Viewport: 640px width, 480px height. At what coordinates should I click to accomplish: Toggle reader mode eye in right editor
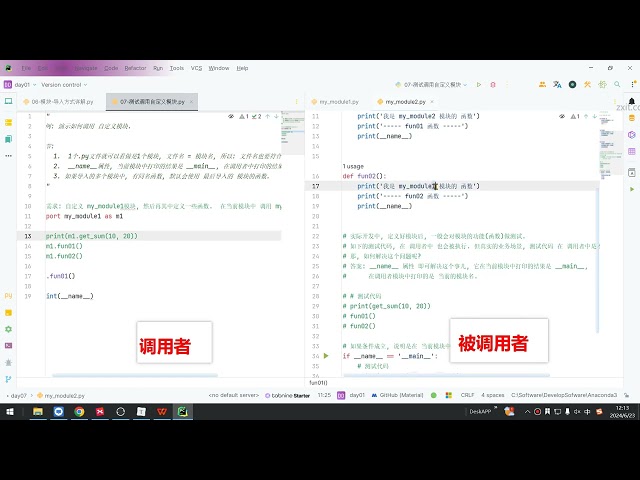562,116
